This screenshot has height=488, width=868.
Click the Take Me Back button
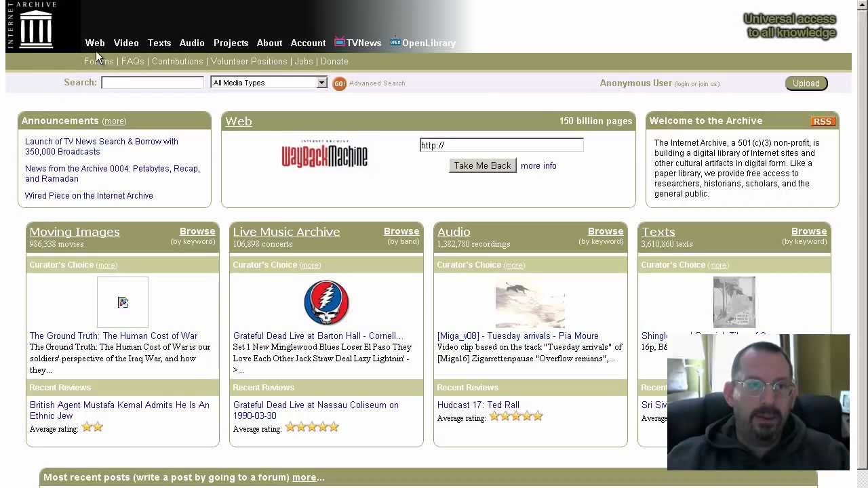click(x=482, y=165)
